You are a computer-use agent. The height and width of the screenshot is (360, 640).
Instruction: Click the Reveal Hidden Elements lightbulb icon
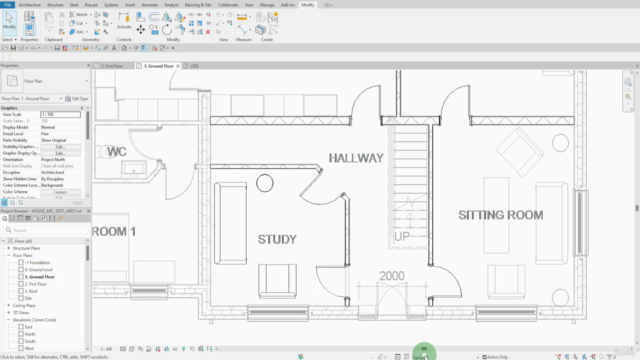coord(183,349)
